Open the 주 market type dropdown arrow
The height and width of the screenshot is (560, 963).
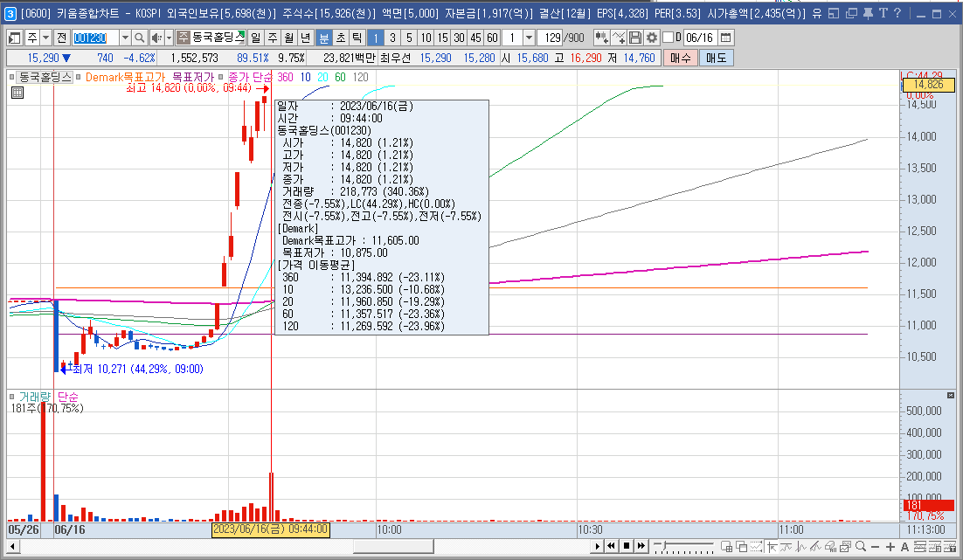(x=45, y=38)
